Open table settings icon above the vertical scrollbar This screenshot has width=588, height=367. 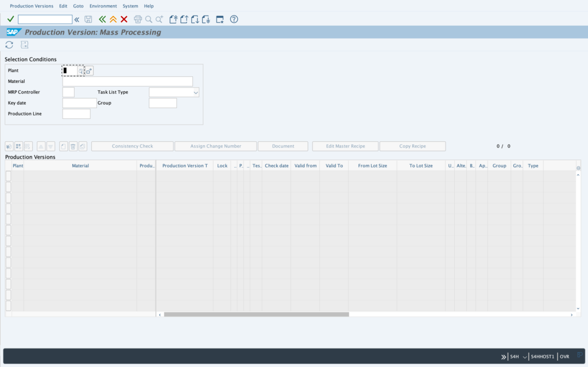click(578, 168)
